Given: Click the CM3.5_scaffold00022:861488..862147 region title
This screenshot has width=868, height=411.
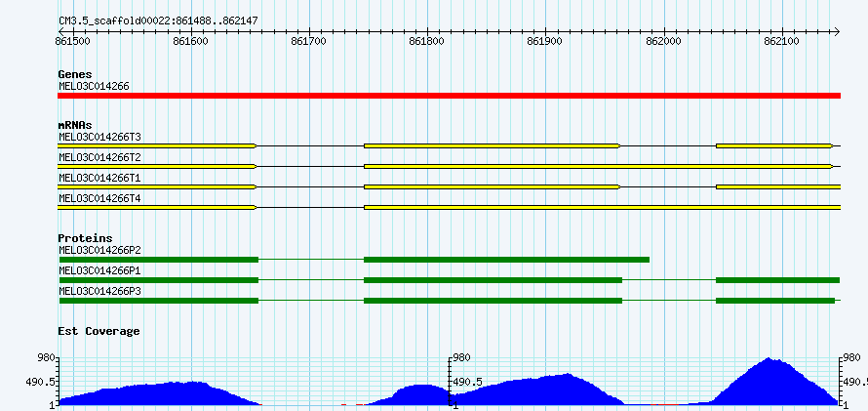Looking at the screenshot, I should point(158,21).
